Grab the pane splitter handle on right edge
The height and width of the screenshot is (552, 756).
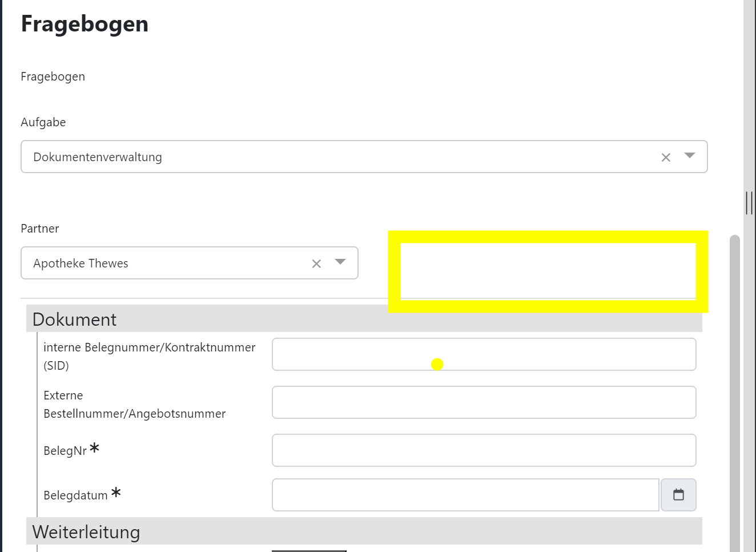click(x=749, y=203)
